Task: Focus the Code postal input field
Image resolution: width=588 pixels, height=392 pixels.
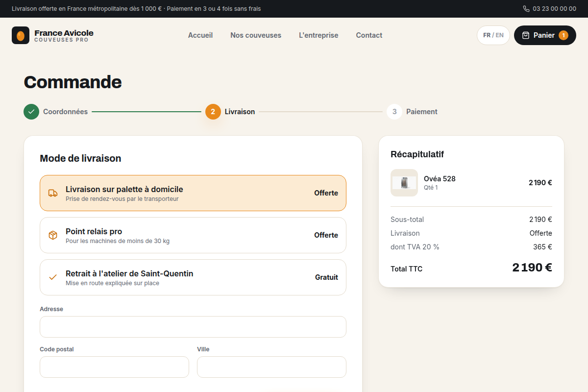Action: [x=114, y=367]
